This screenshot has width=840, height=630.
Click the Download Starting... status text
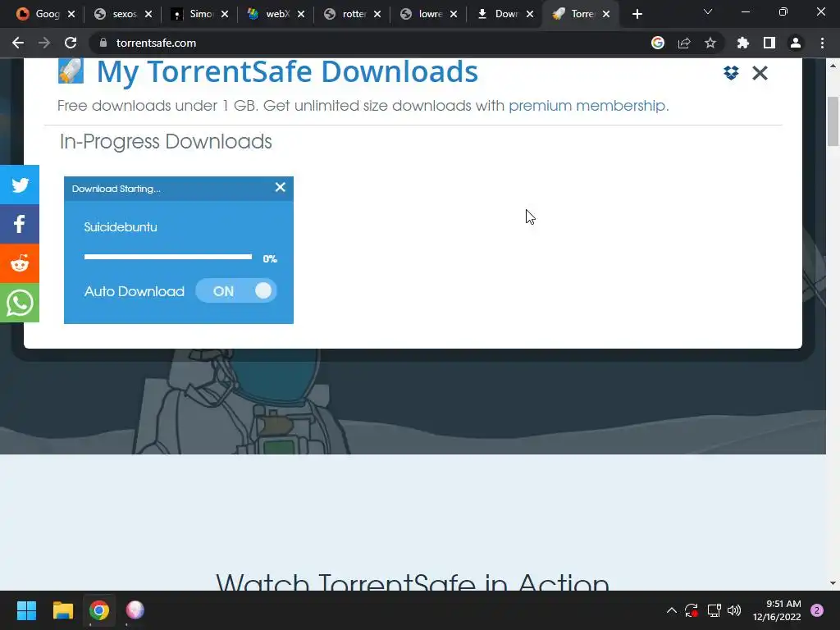(x=116, y=189)
